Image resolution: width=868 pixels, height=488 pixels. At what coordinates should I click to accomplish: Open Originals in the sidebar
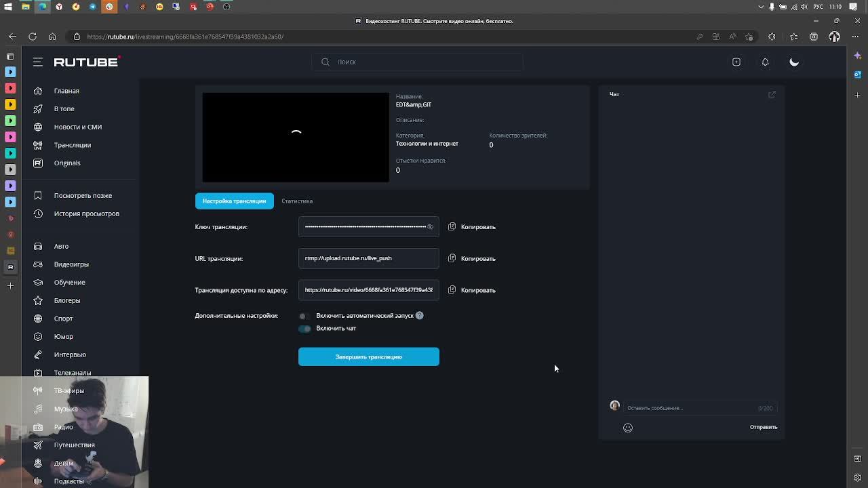pos(67,163)
